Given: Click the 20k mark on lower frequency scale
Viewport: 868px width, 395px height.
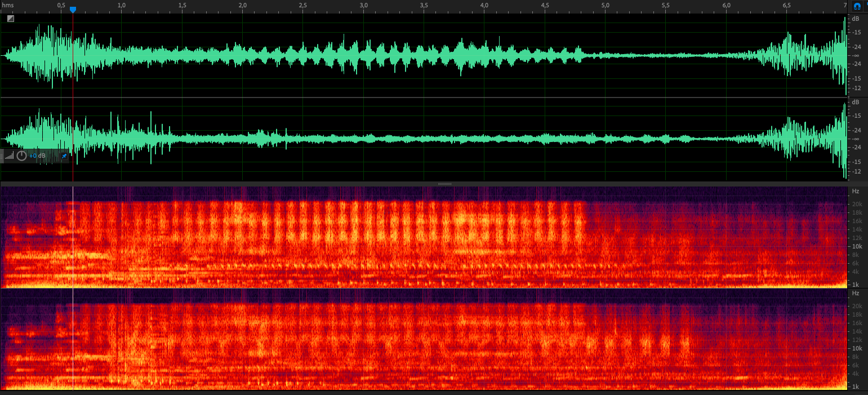Looking at the screenshot, I should 856,306.
